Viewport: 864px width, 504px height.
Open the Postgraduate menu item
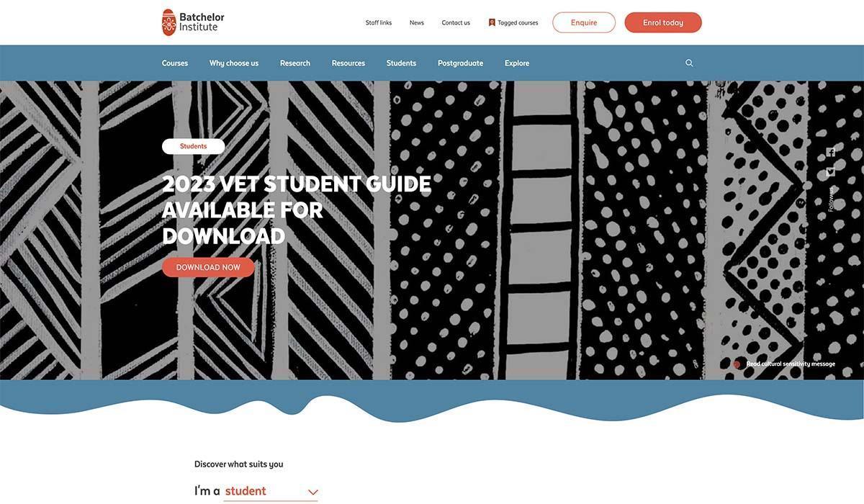click(x=460, y=63)
